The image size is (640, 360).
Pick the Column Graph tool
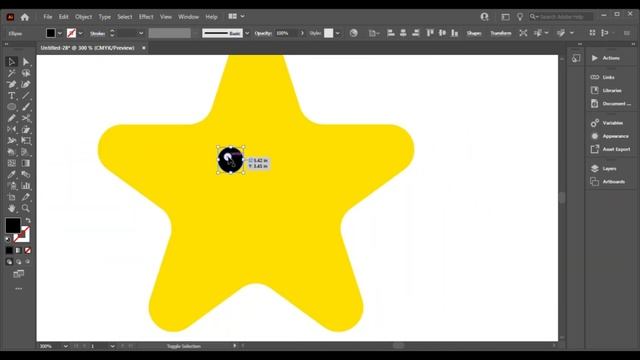(26, 186)
